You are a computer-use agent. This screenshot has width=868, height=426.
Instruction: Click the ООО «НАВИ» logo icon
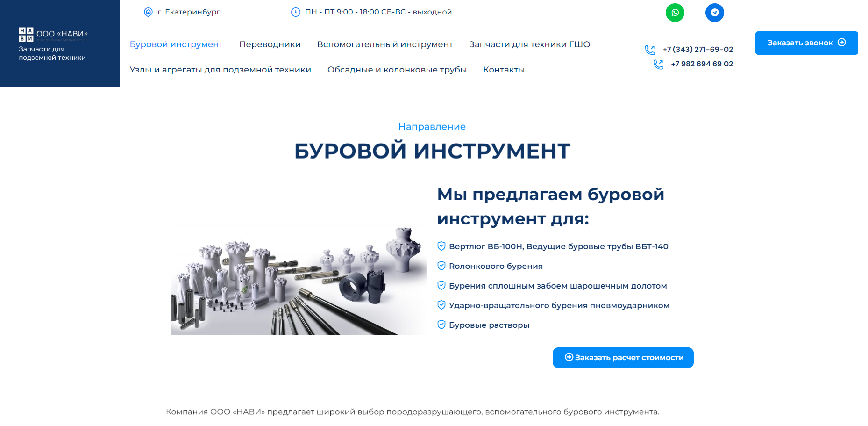tap(26, 35)
